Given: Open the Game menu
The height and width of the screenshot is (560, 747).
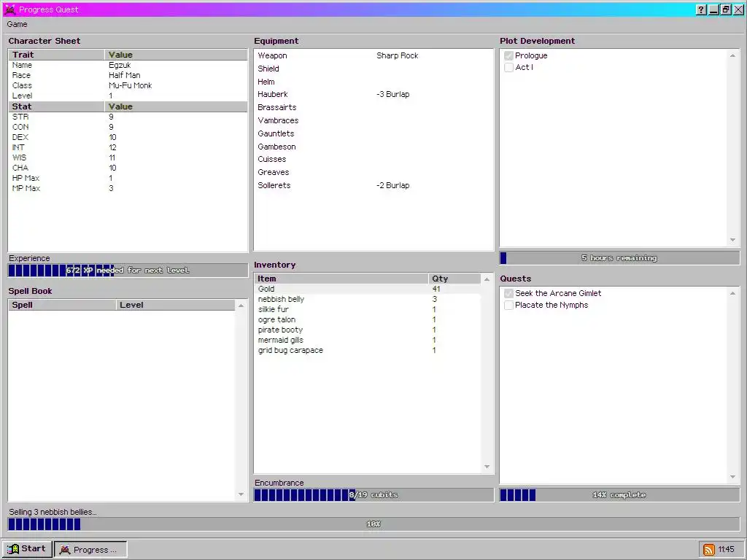Looking at the screenshot, I should [17, 24].
